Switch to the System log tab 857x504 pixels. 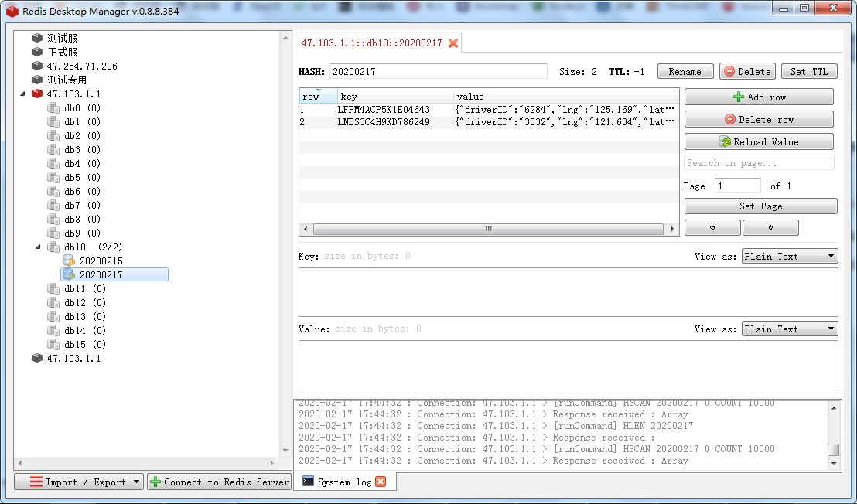click(x=344, y=482)
